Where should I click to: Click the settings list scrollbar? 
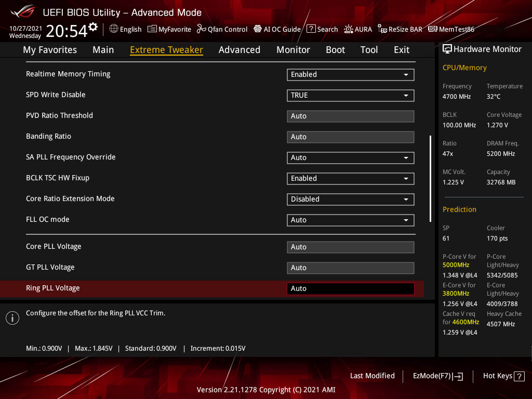click(430, 179)
